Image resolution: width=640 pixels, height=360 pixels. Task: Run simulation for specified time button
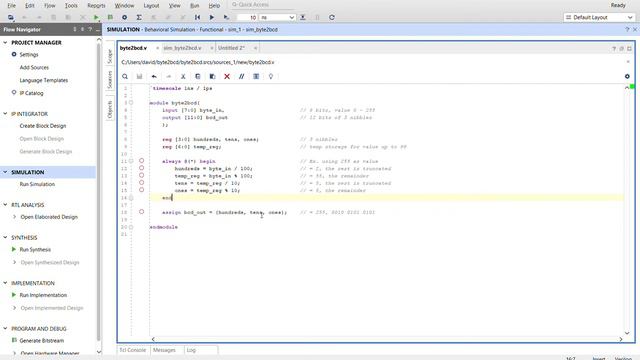tap(226, 18)
